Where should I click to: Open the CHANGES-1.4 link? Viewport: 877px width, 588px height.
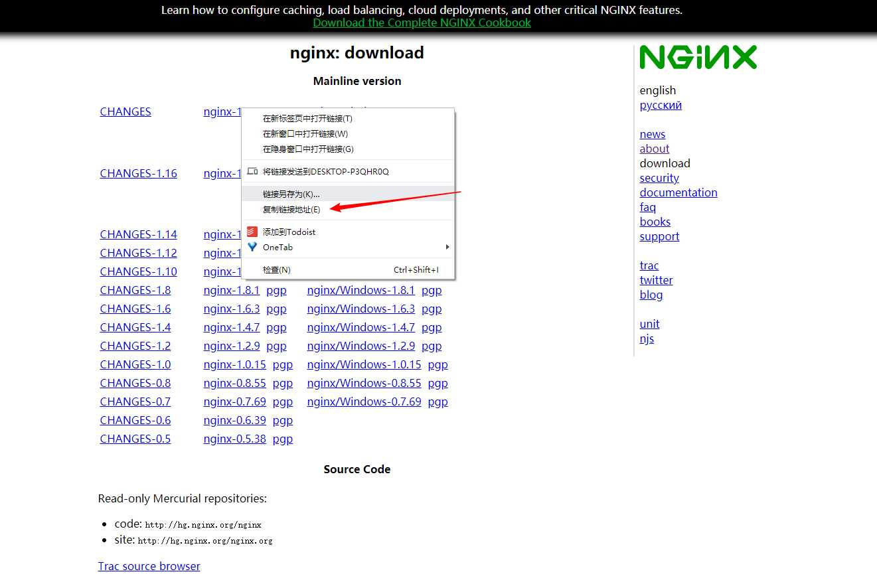coord(135,327)
